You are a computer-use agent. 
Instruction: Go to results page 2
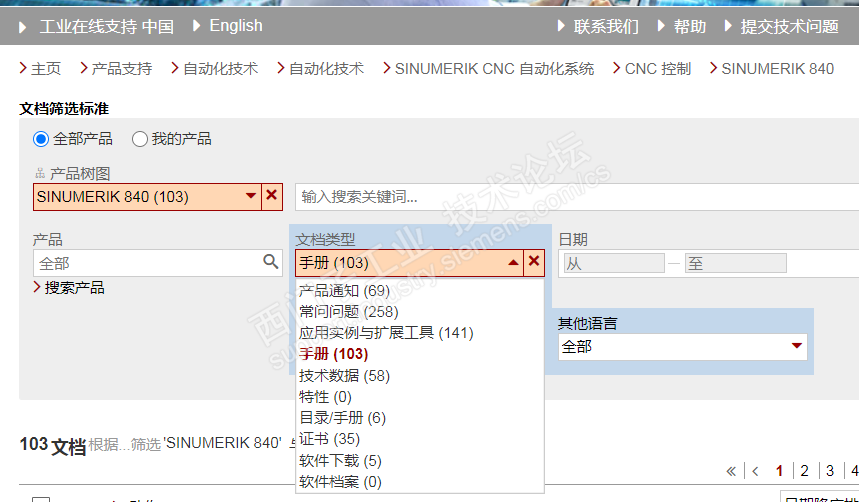(x=804, y=471)
